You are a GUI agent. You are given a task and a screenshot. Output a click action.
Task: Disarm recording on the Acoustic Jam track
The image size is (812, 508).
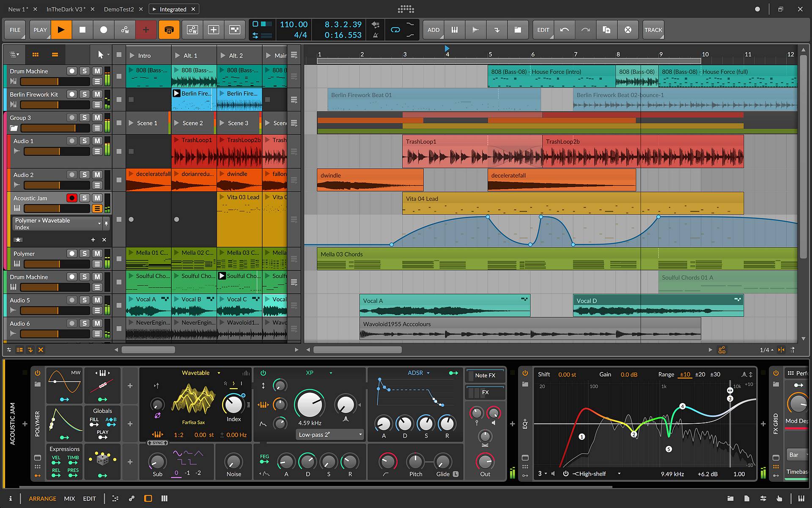72,198
